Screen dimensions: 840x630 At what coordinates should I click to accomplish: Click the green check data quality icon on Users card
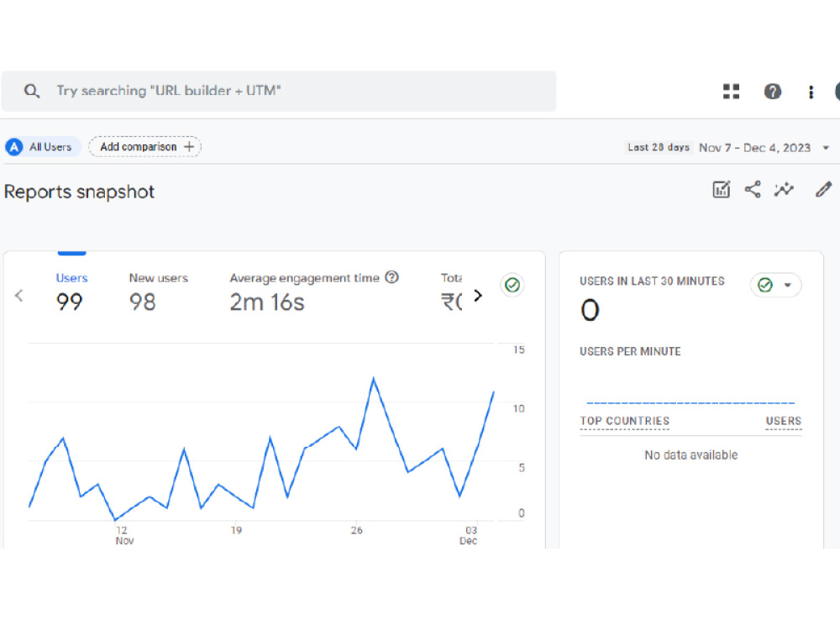(x=512, y=285)
